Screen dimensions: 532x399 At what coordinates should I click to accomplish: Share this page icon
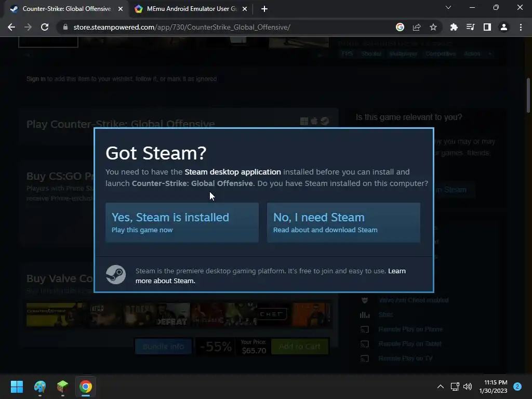tap(417, 27)
